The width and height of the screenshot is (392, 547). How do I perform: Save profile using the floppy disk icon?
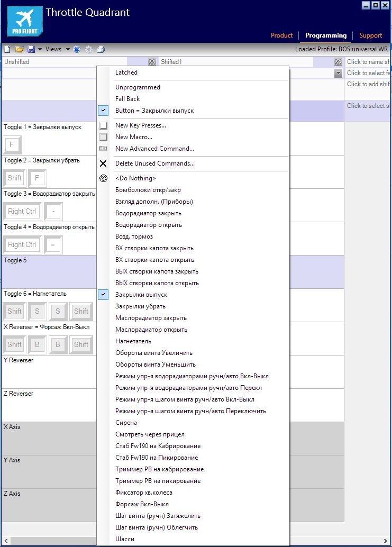(x=31, y=49)
